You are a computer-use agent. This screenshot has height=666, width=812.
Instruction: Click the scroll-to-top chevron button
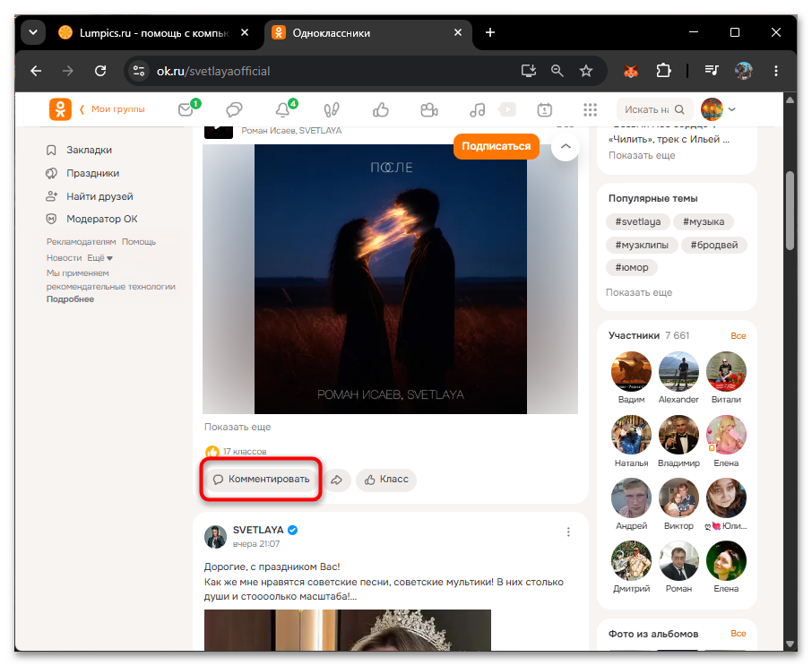566,147
